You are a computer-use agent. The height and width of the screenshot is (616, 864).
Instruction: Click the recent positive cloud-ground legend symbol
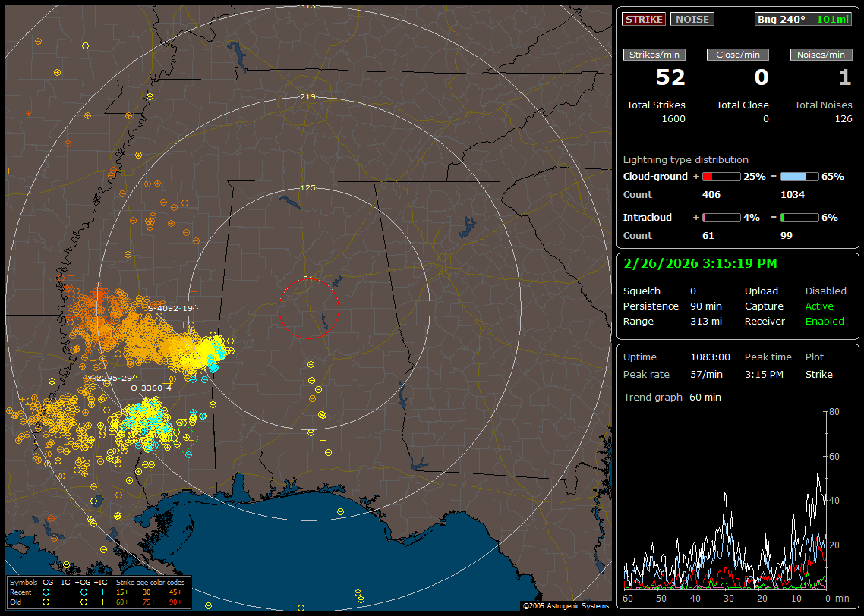pyautogui.click(x=84, y=592)
